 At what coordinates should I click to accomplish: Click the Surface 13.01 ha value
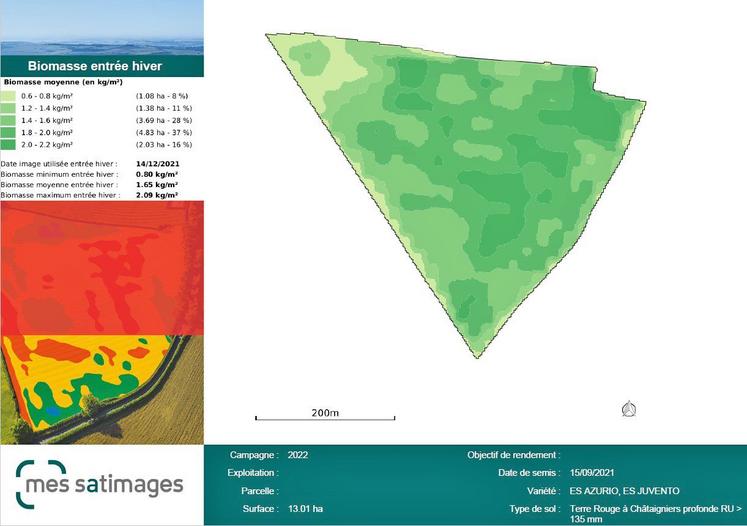coord(305,509)
